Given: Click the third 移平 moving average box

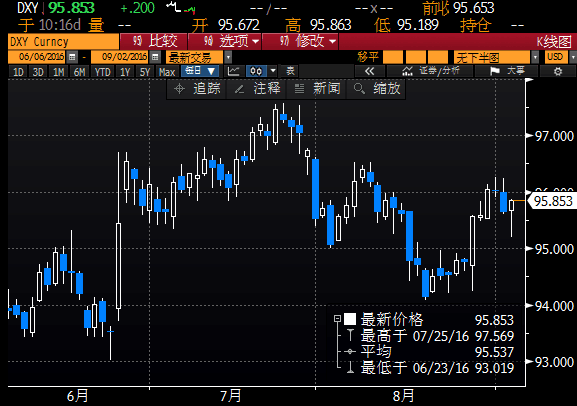Looking at the screenshot, I should pyautogui.click(x=438, y=57).
